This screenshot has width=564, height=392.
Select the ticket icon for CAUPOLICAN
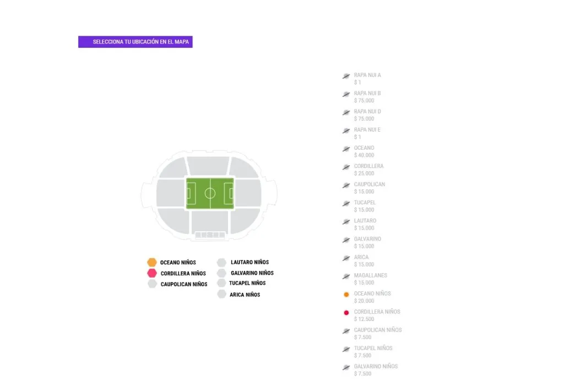point(346,185)
